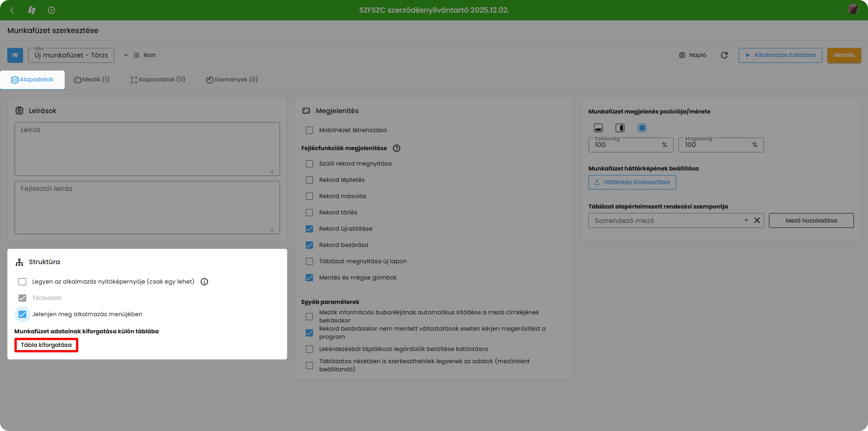
Task: Click the help icon beside Fejlécfunkciók megjelenítése
Action: (397, 148)
